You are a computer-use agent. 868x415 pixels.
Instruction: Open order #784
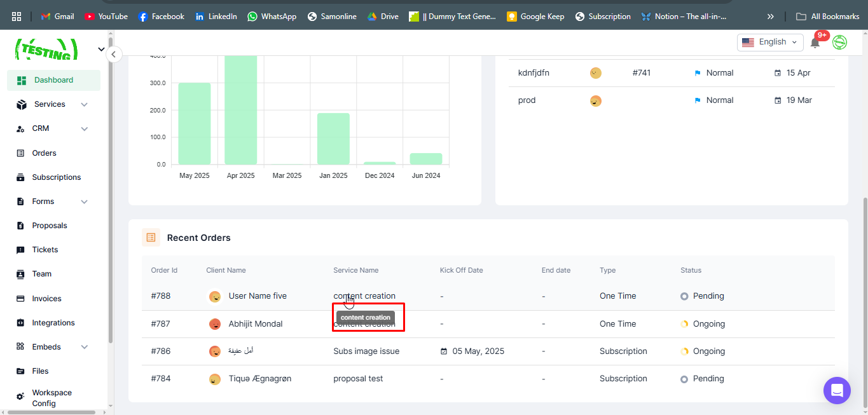point(161,379)
